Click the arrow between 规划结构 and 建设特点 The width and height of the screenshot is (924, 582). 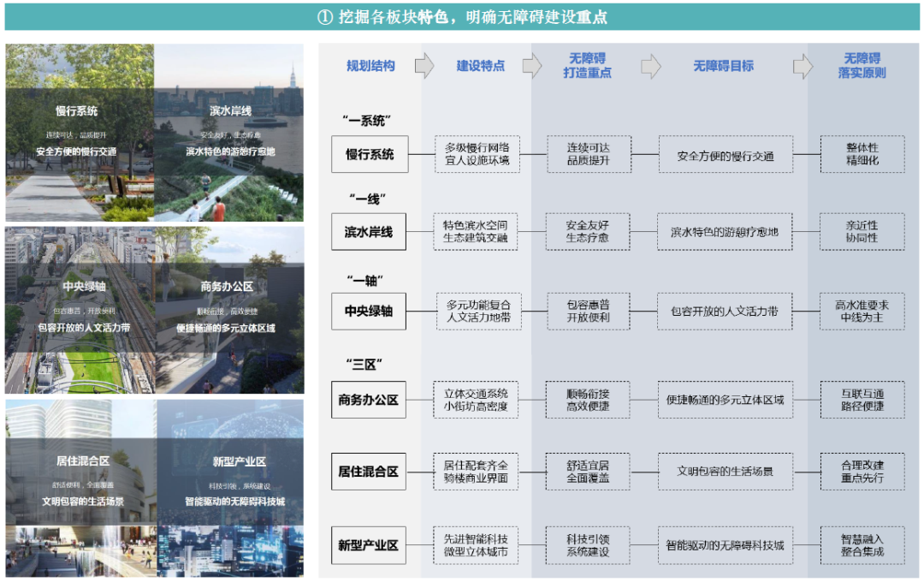[424, 66]
